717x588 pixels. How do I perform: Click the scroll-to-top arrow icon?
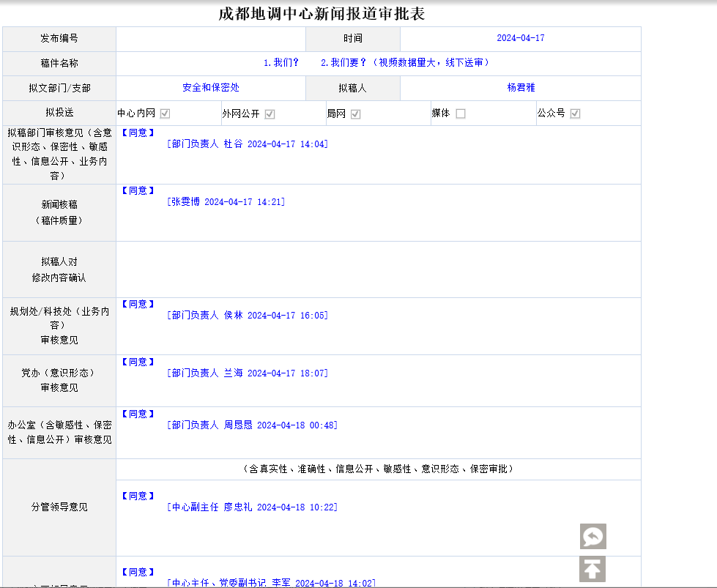592,569
